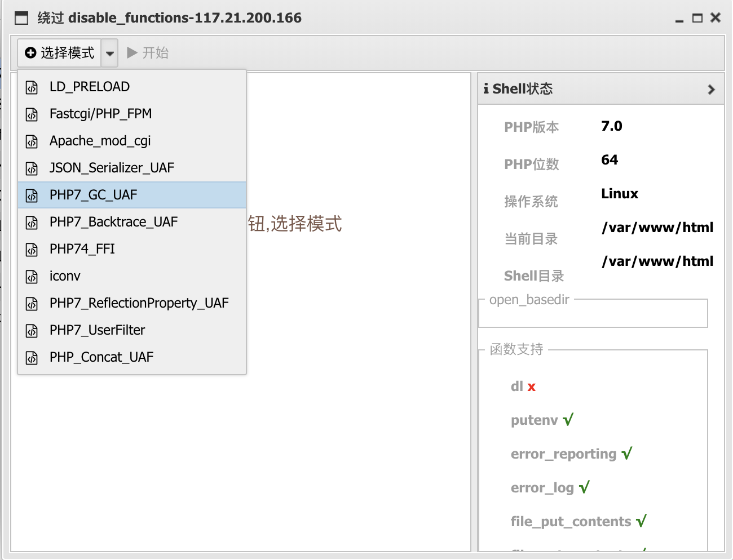Click the file icon beside LD_PRELOAD

pyautogui.click(x=32, y=87)
